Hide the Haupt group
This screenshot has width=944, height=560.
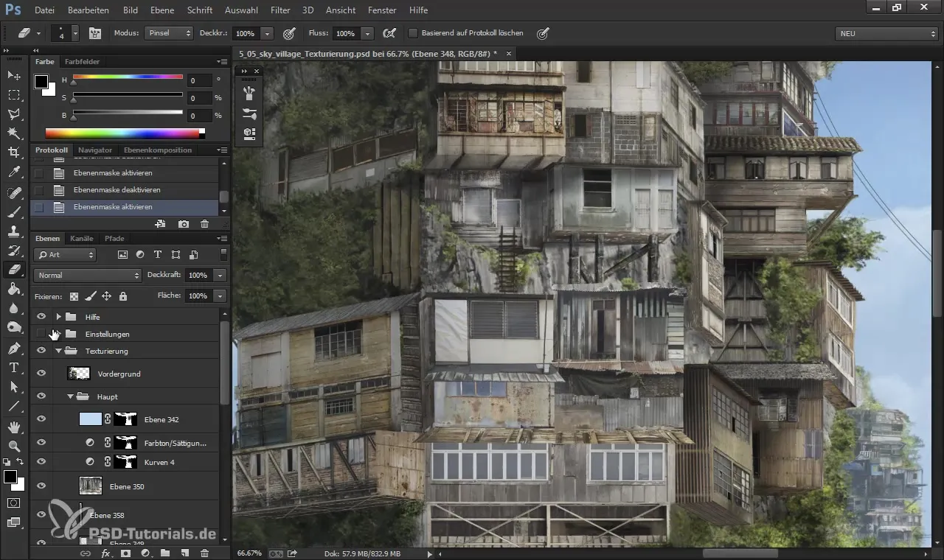41,396
